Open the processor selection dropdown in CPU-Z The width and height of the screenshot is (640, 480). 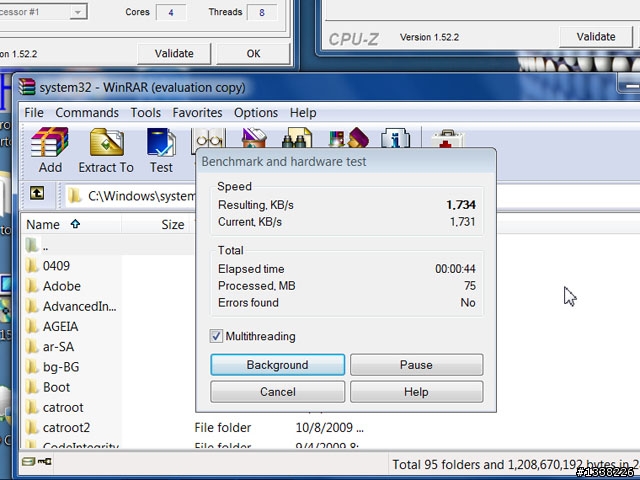(78, 12)
